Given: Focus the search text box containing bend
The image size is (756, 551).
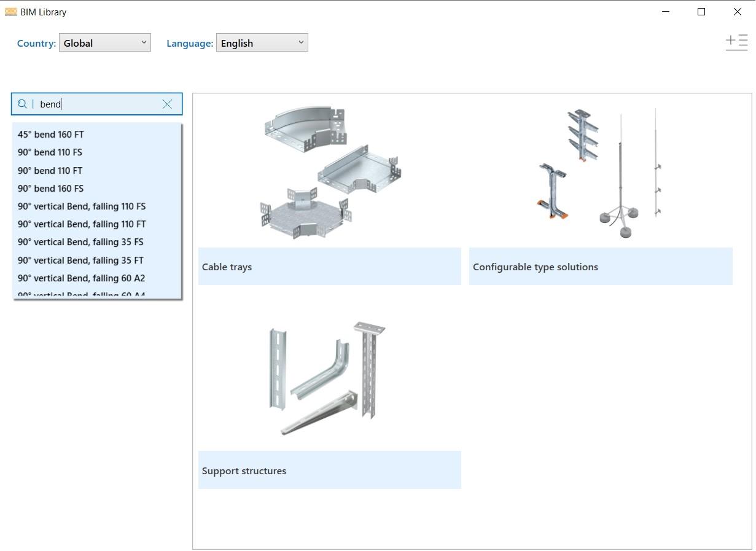Looking at the screenshot, I should tap(98, 104).
